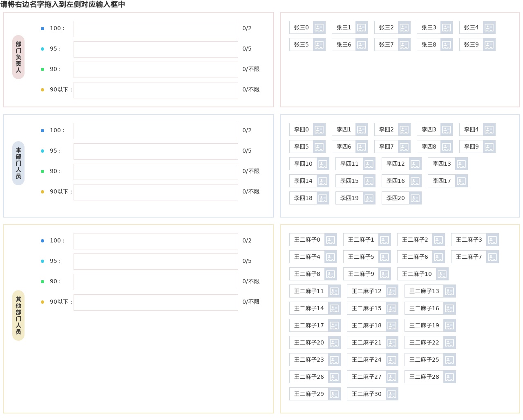Click the 90 input box under 部门负责人
The image size is (523, 420).
[156, 70]
